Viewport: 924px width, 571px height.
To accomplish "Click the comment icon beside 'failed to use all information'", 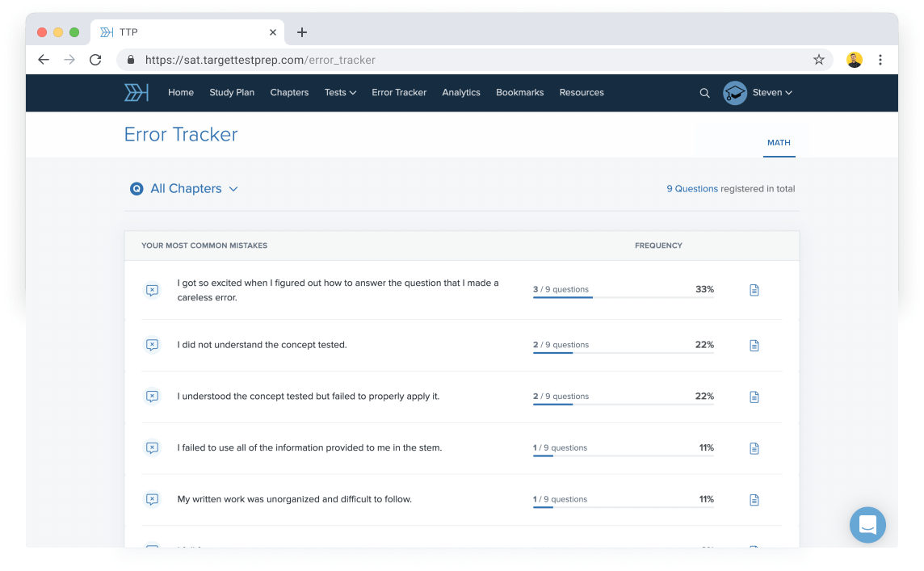I will pyautogui.click(x=152, y=448).
